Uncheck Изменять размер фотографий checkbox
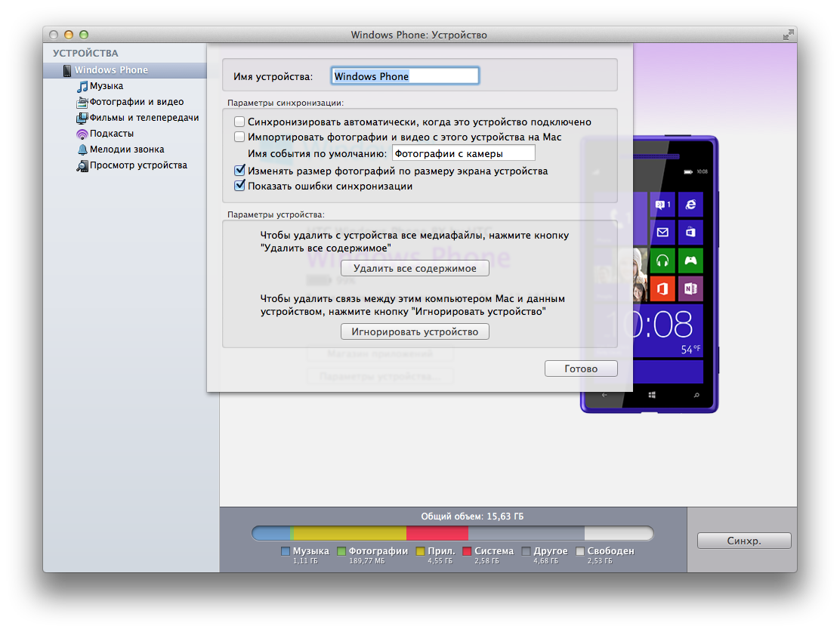This screenshot has height=632, width=840. (239, 171)
